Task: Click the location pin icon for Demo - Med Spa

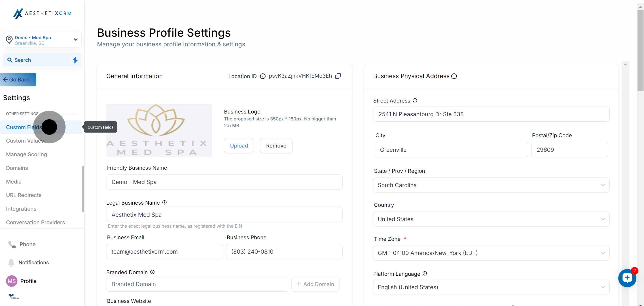Action: 9,40
